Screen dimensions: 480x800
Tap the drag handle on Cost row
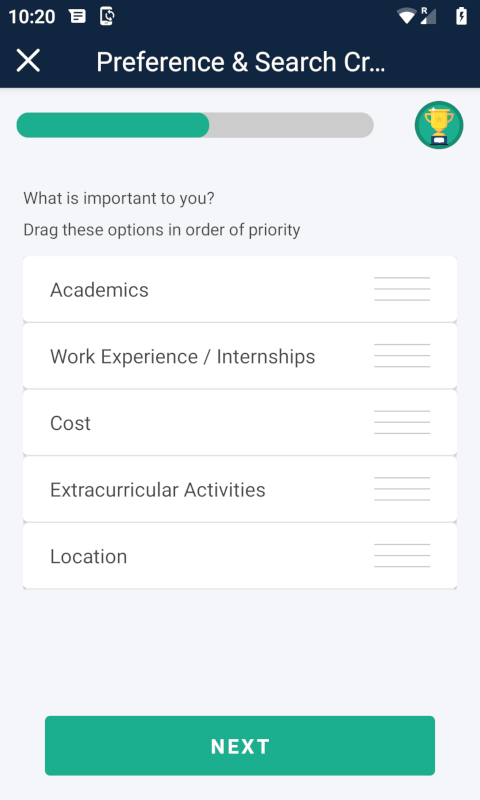click(x=402, y=422)
